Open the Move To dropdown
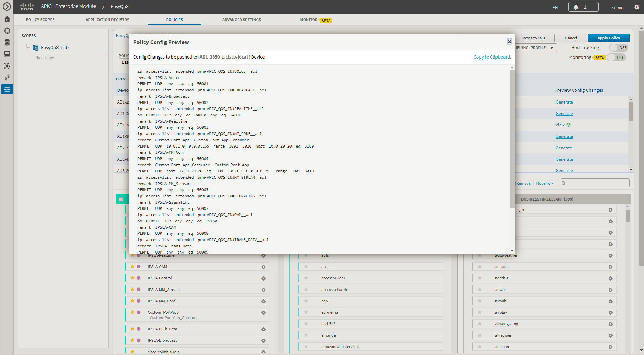This screenshot has height=355, width=644. [545, 183]
